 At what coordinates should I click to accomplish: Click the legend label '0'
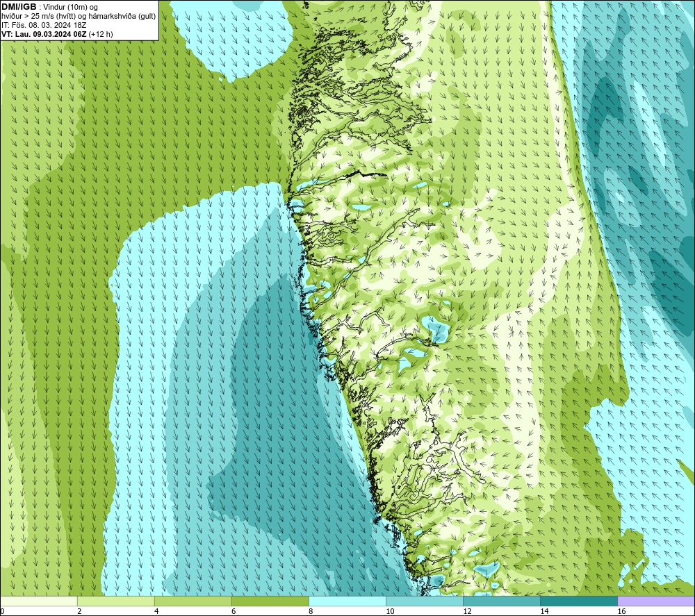click(x=2, y=612)
